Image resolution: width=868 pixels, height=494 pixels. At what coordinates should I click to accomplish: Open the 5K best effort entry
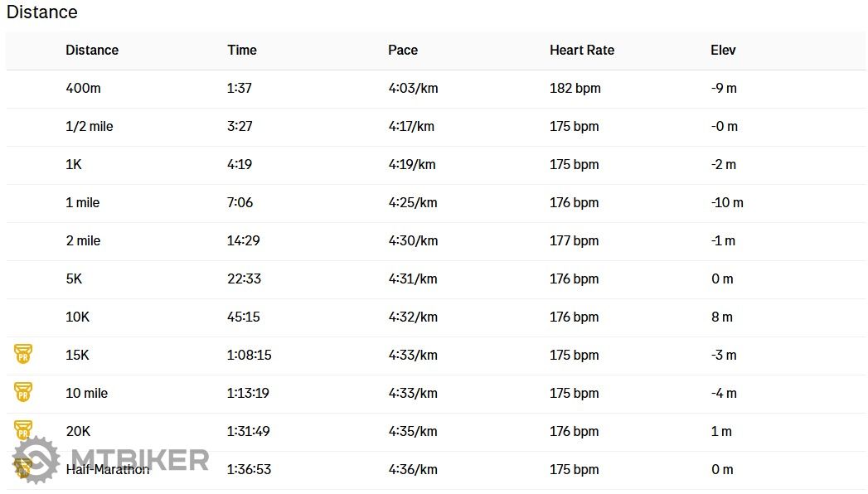coord(74,278)
